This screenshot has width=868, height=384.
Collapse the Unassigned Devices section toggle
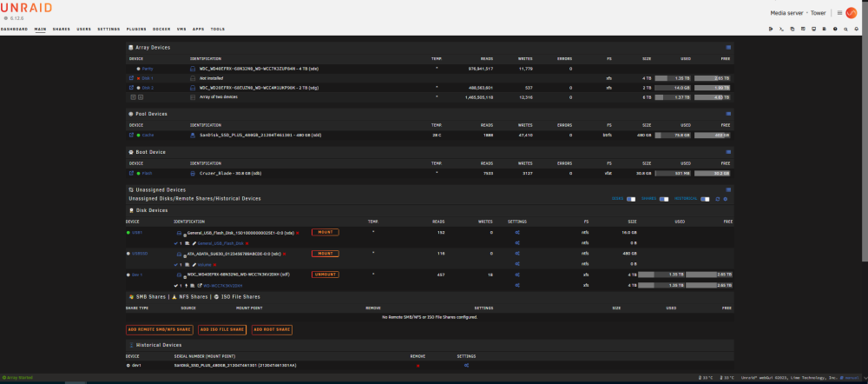[x=728, y=189]
